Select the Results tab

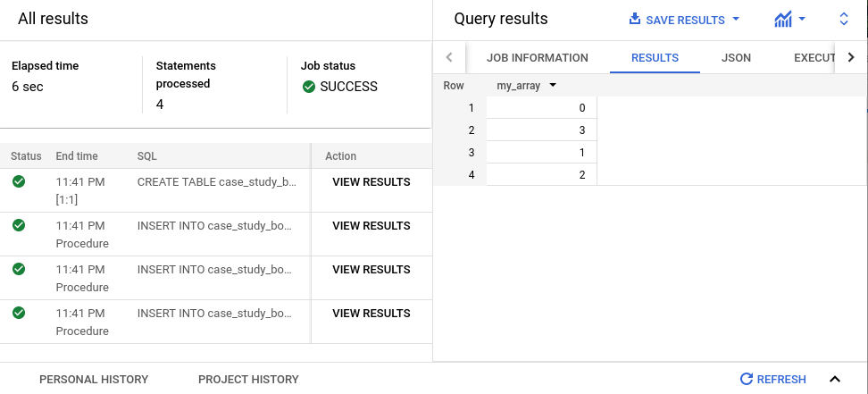[x=655, y=58]
